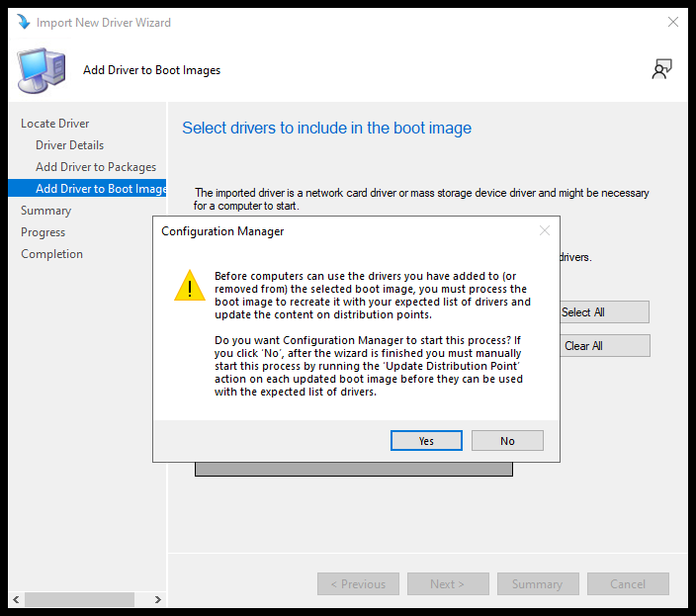696x616 pixels.
Task: Select highlighted Add Driver to Boot Images step
Action: (101, 189)
